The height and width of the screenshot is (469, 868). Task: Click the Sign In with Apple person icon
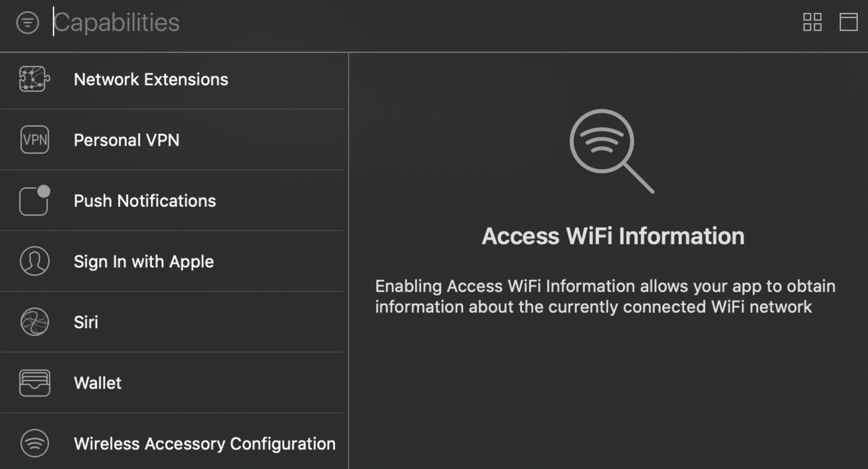pos(34,262)
